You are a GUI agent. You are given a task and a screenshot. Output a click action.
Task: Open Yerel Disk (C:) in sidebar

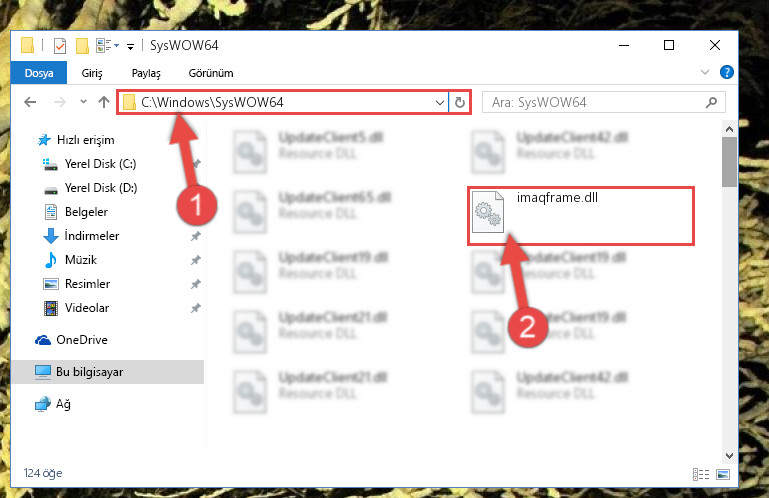[100, 164]
